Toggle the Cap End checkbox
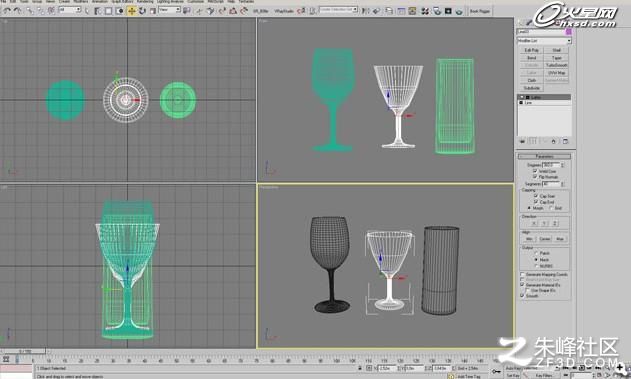This screenshot has height=379, width=631. [536, 202]
